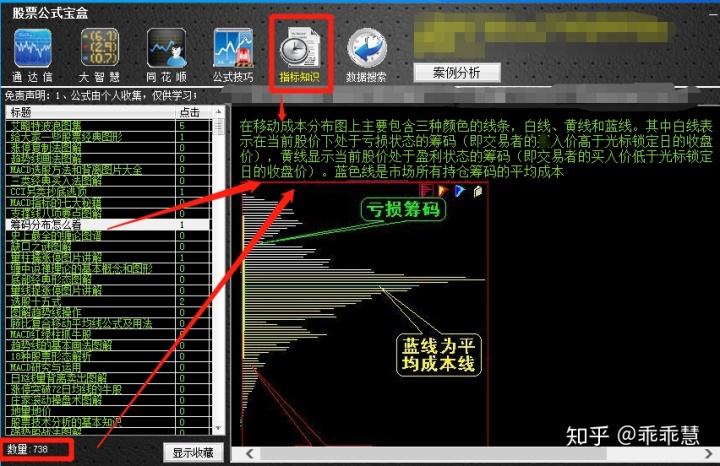Select 缠中说禅理论的基本概念和图形 row
The image size is (720, 466).
(x=108, y=269)
